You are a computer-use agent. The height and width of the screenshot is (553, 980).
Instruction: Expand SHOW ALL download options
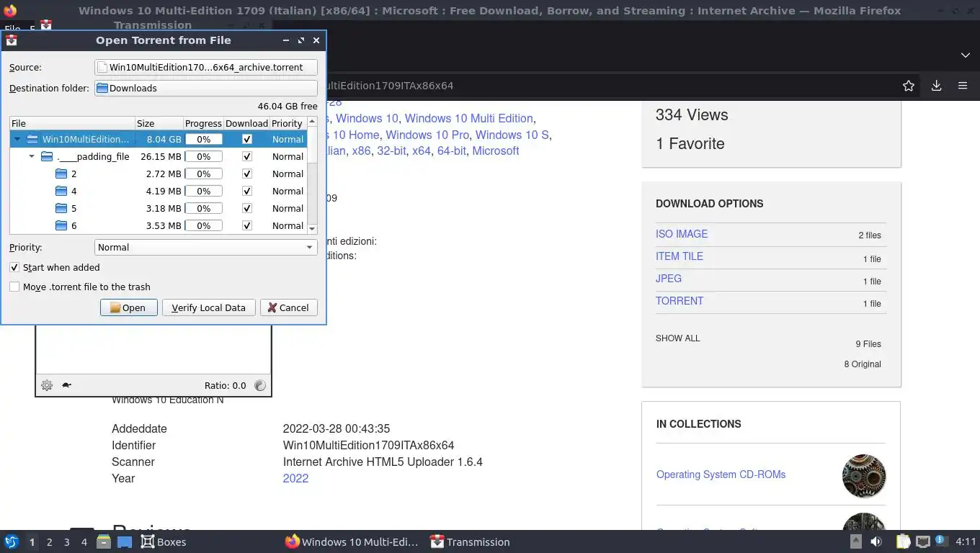click(677, 338)
